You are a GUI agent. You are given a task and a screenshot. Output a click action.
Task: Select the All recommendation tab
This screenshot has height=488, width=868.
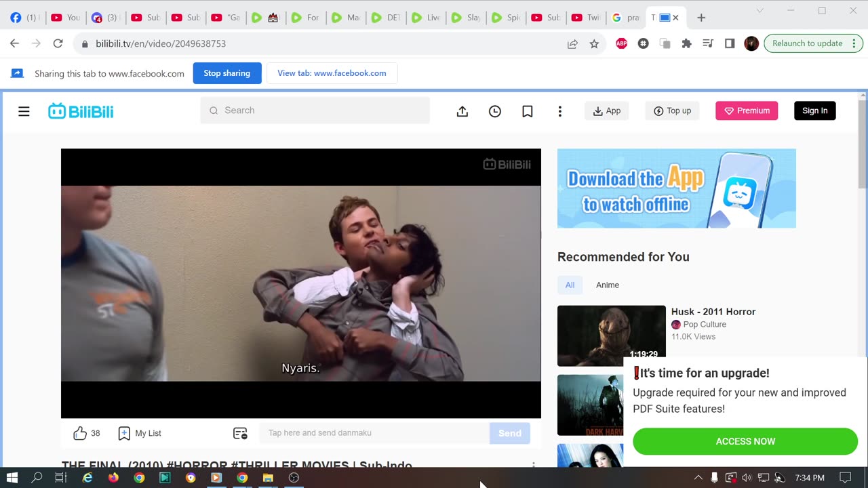[570, 285]
